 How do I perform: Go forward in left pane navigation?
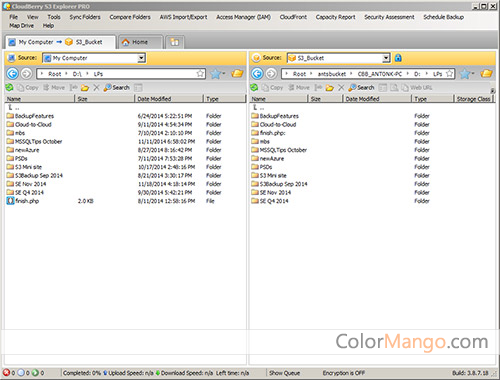pyautogui.click(x=26, y=73)
